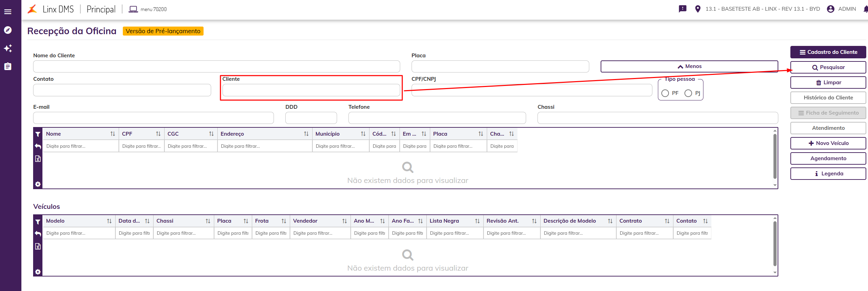Open the Cadastro do Cliente menu
Viewport: 868px width, 291px height.
click(x=828, y=52)
